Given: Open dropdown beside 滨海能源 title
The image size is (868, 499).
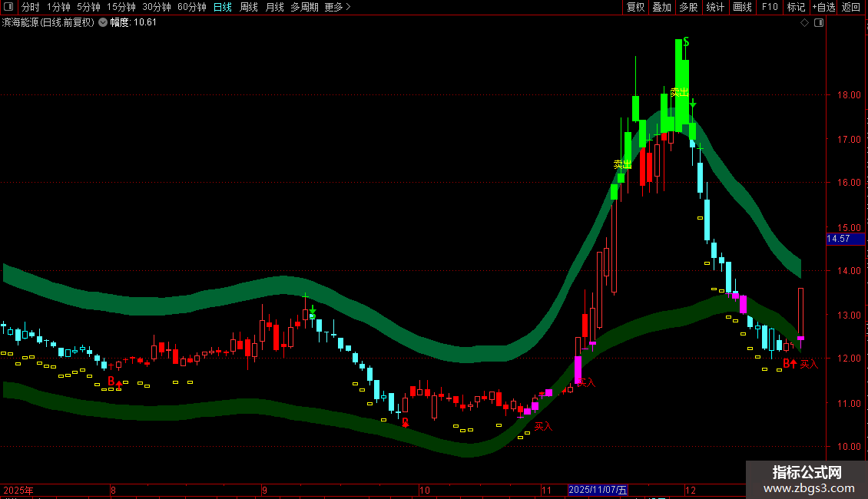Looking at the screenshot, I should [x=103, y=22].
